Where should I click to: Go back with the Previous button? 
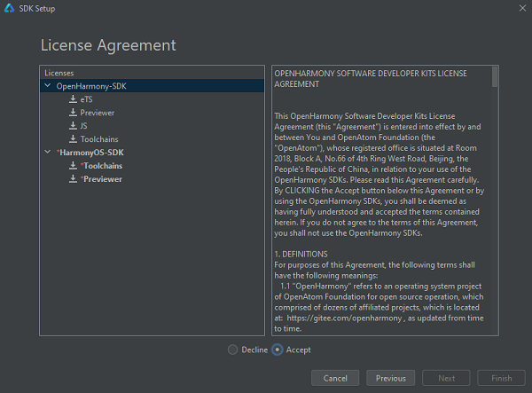click(x=390, y=378)
